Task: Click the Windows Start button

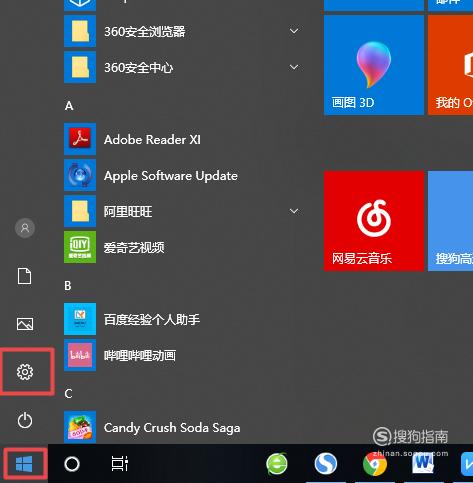Action: (24, 464)
